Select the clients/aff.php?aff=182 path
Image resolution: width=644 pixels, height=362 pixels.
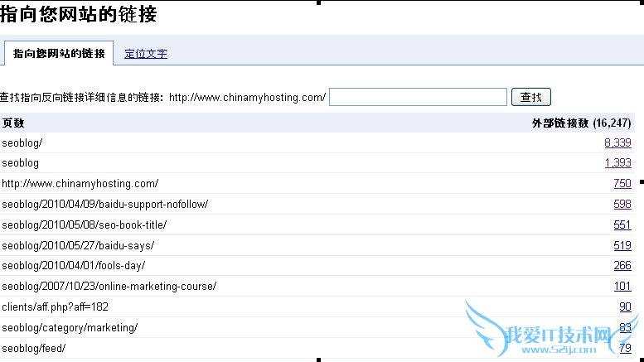(55, 307)
